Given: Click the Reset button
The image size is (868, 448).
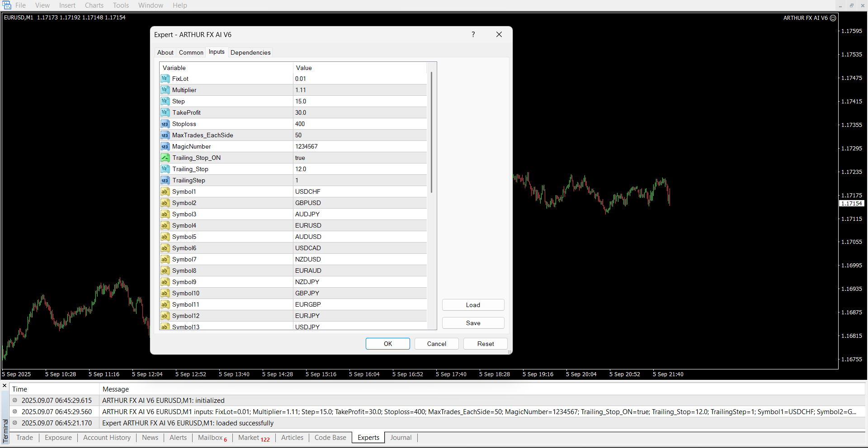Looking at the screenshot, I should 485,344.
